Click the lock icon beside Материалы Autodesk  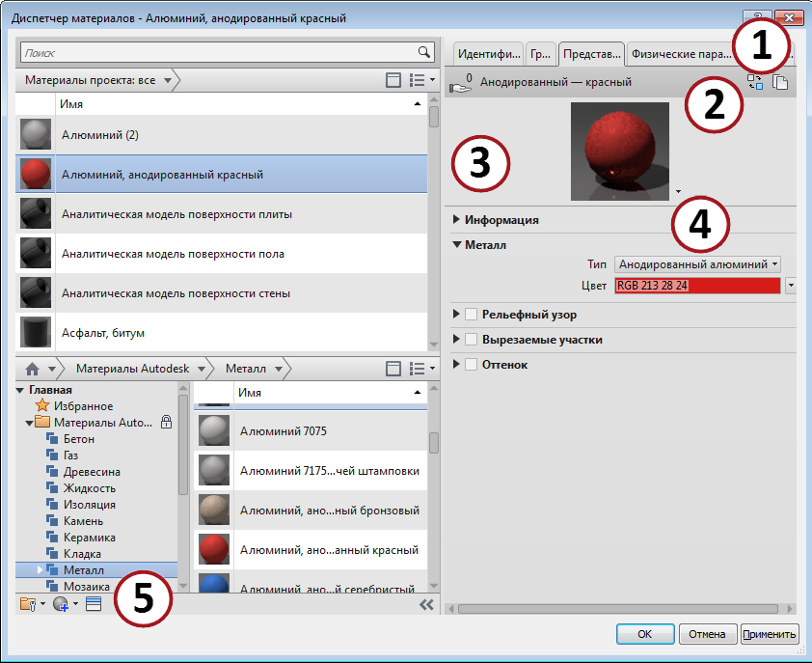tap(166, 422)
